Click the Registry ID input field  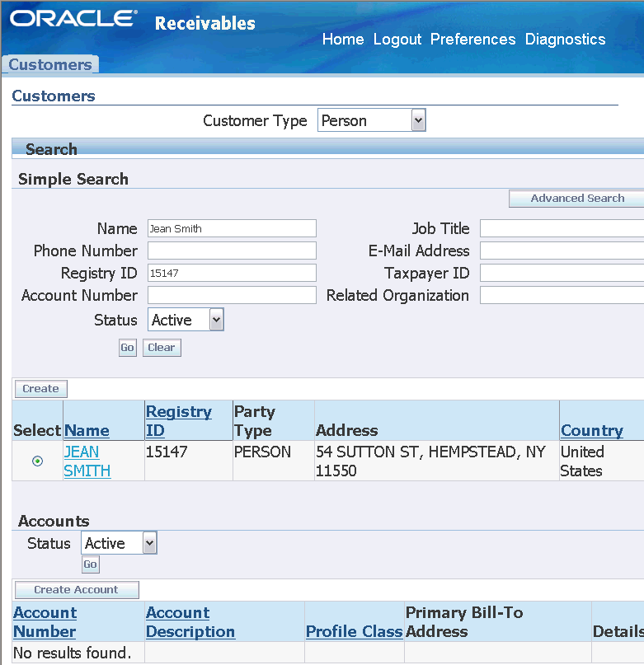[x=232, y=273]
